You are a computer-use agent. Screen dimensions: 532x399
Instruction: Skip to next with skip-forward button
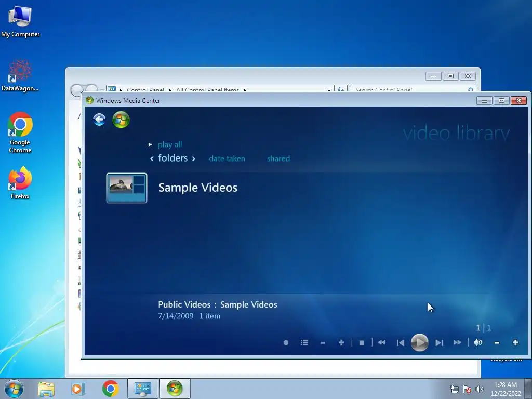point(439,343)
